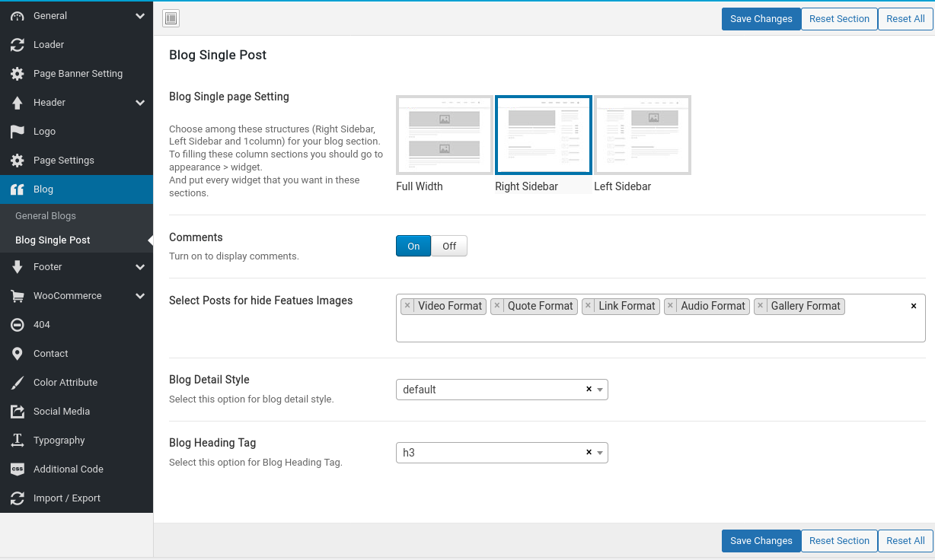This screenshot has height=560, width=935.
Task: Choose the Left Sidebar layout thumbnail
Action: (x=643, y=135)
